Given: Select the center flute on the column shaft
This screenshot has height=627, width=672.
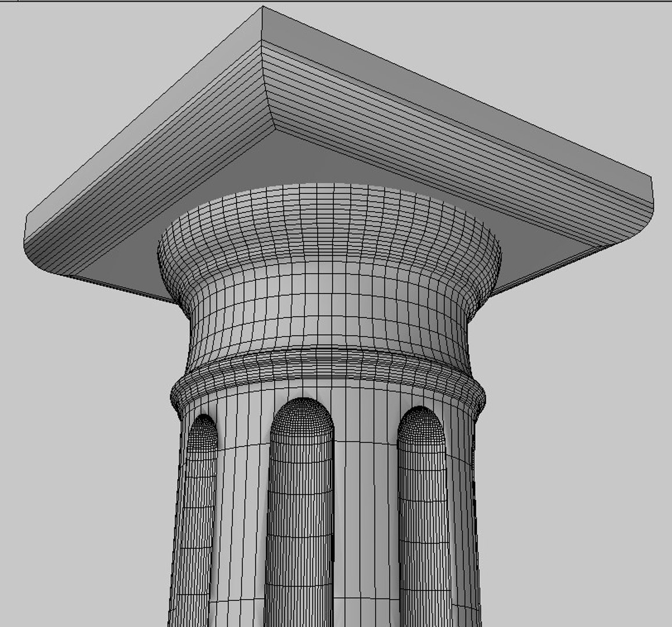Looking at the screenshot, I should pos(301,512).
